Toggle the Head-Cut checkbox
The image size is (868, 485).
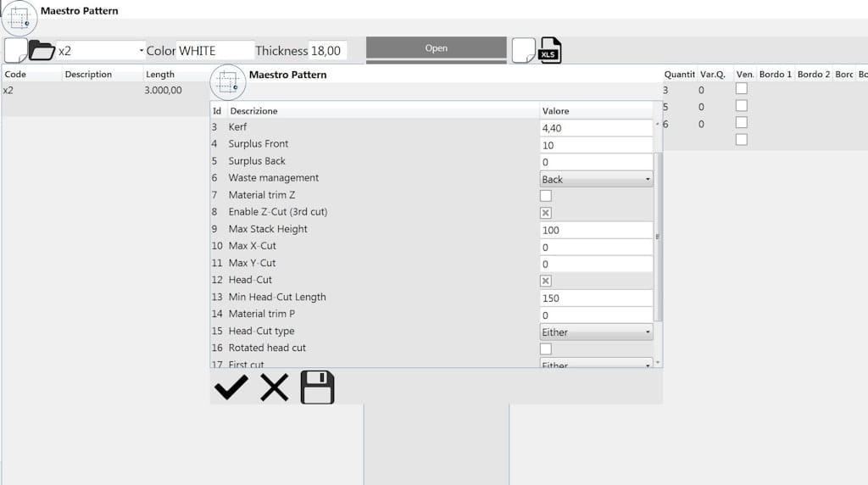(x=546, y=281)
